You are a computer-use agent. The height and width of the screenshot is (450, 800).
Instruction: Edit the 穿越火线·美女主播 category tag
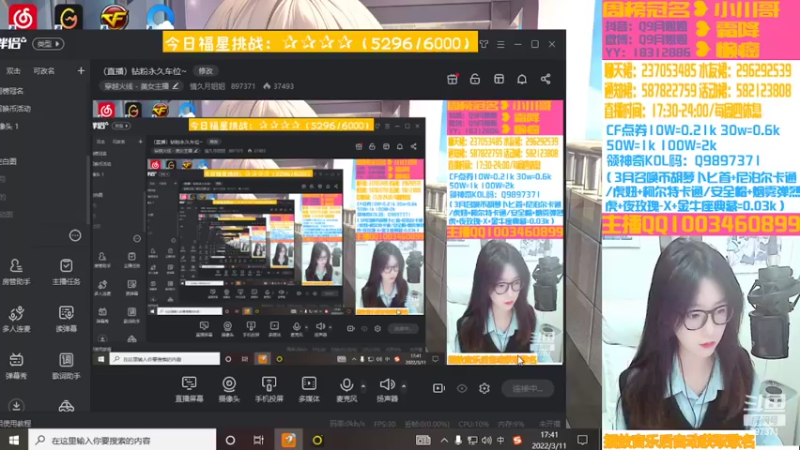coord(140,86)
